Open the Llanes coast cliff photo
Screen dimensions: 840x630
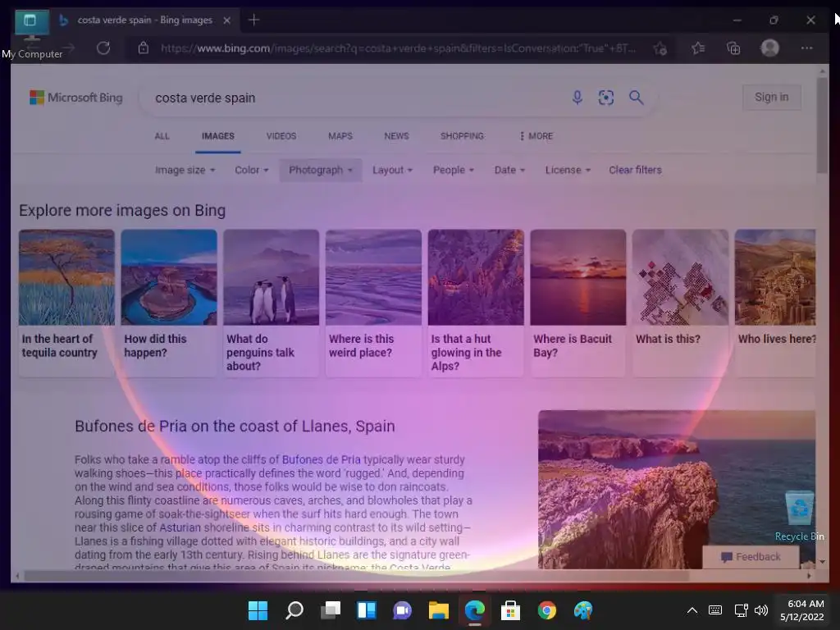677,489
